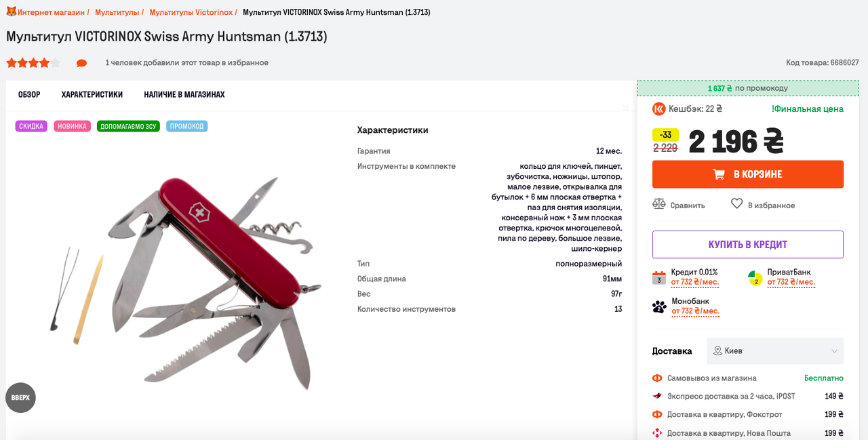Click the Вес 97г value
868x440 pixels.
[616, 294]
